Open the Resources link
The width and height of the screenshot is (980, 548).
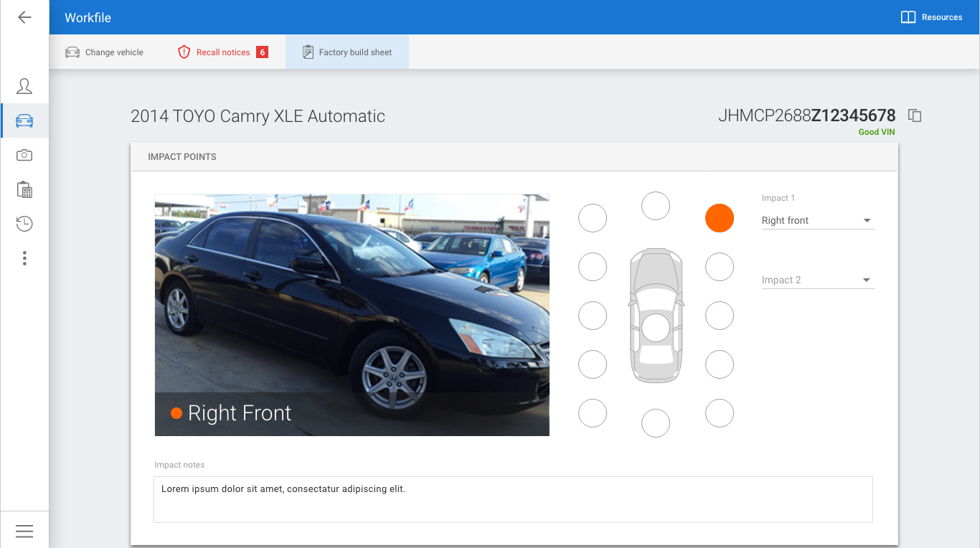(x=931, y=17)
